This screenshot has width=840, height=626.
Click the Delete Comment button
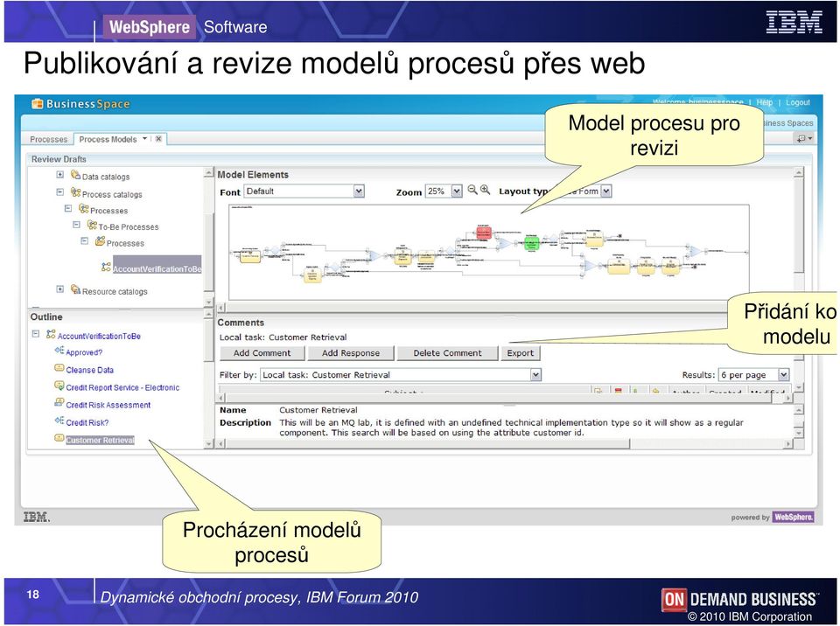(447, 353)
